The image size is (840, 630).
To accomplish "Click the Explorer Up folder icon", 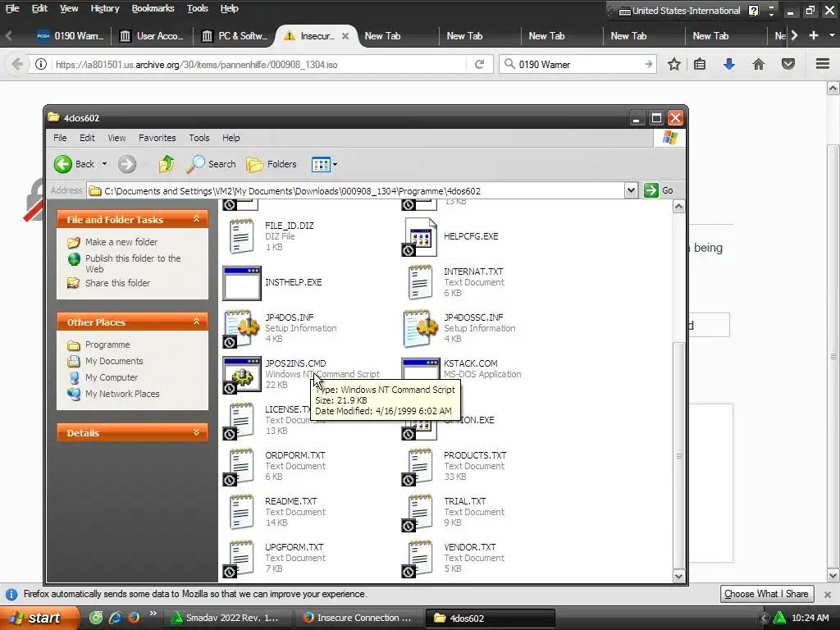I will (166, 164).
